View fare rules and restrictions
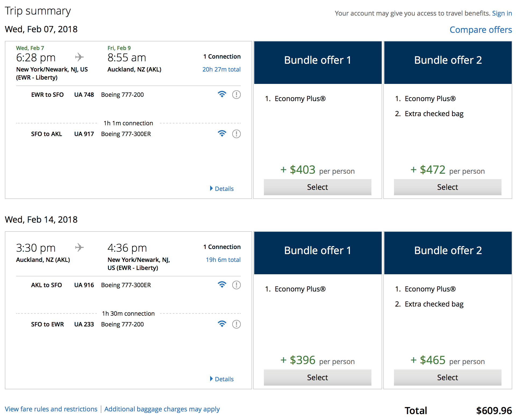The width and height of the screenshot is (516, 420). (51, 409)
